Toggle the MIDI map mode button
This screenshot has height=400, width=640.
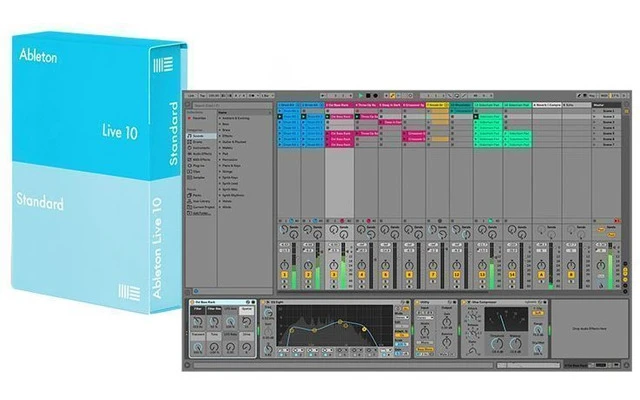coord(604,96)
